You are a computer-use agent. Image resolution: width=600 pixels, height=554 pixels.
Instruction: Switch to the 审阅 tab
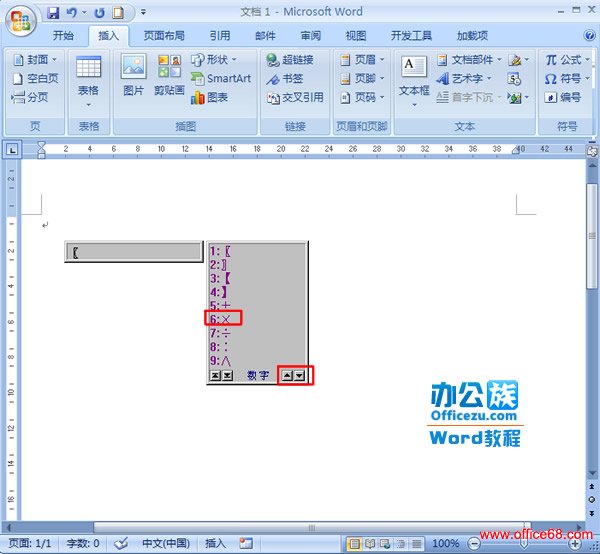pos(310,36)
